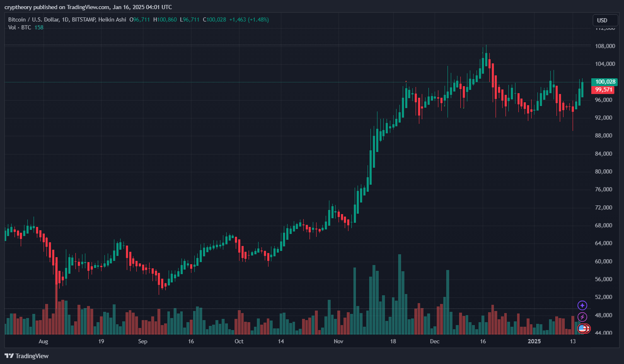Click the change value +1,463 (+1.48%)
The image size is (624, 364).
point(249,19)
